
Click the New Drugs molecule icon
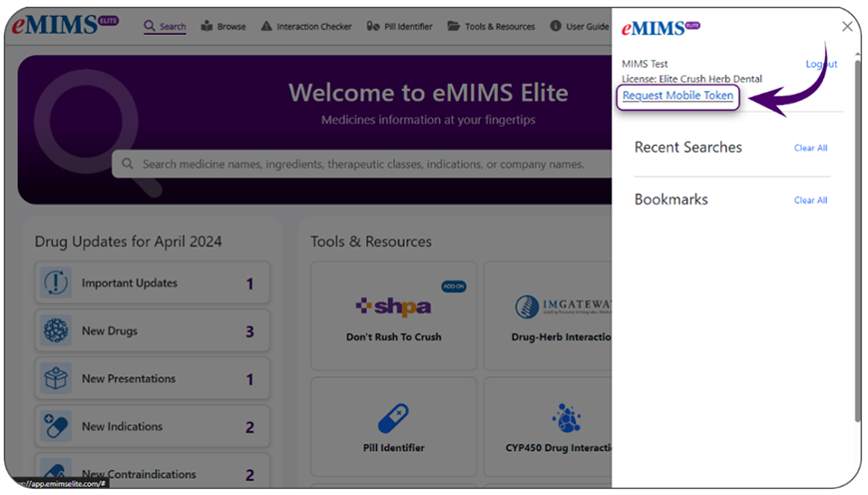coord(56,331)
